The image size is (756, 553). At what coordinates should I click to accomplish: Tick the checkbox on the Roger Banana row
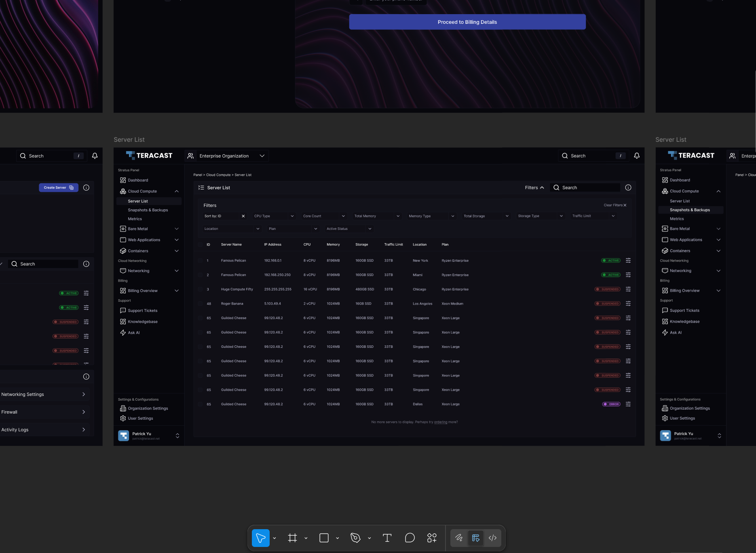(x=200, y=304)
